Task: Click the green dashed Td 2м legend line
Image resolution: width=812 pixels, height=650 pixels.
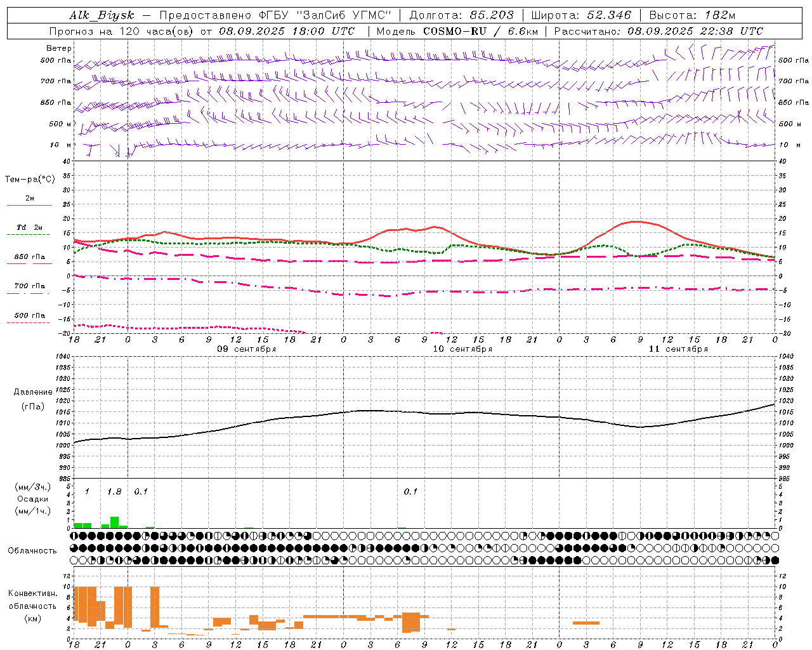Action: coord(28,235)
